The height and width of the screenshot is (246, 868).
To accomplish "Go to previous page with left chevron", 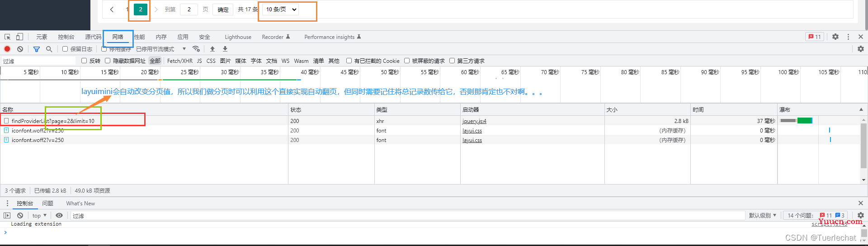I will coord(112,9).
